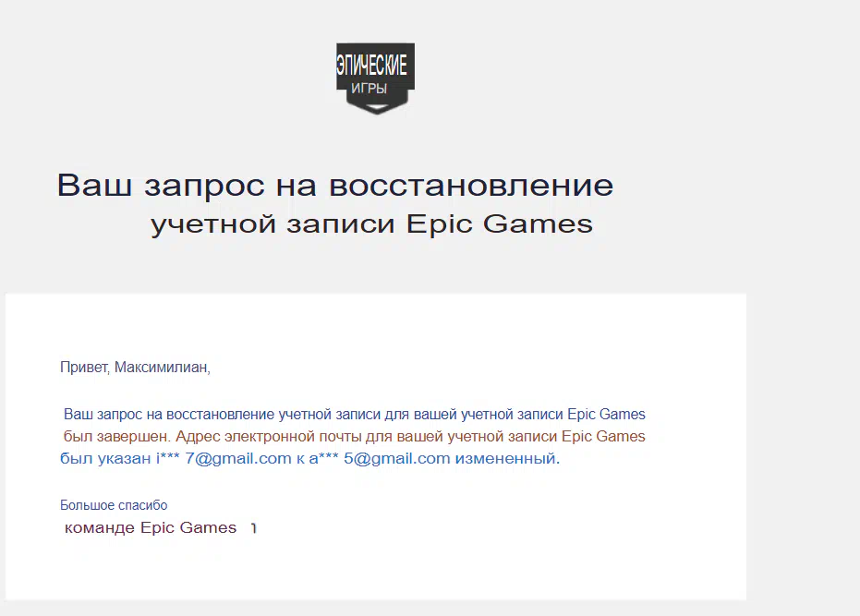Click the email link i*** 7@gmail.com
Viewport: 860px width, 616px height.
(x=224, y=458)
